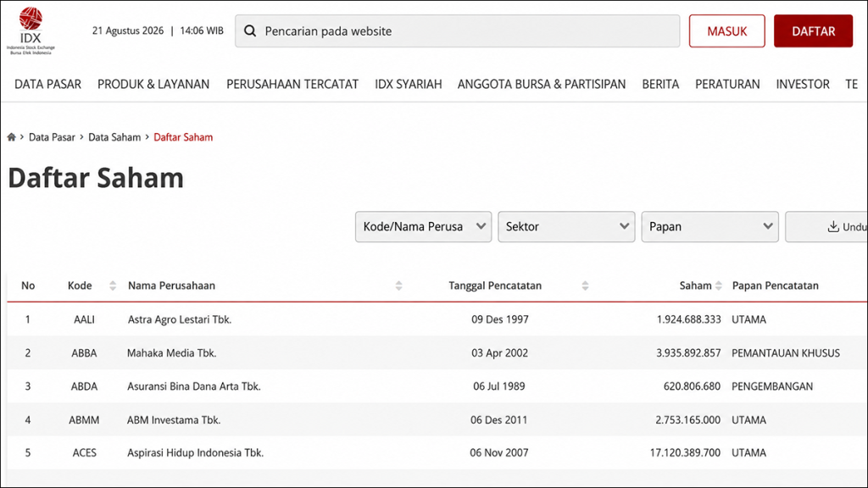Viewport: 868px width, 488px height.
Task: Click Daftar Saham breadcrumb link
Action: tap(183, 137)
